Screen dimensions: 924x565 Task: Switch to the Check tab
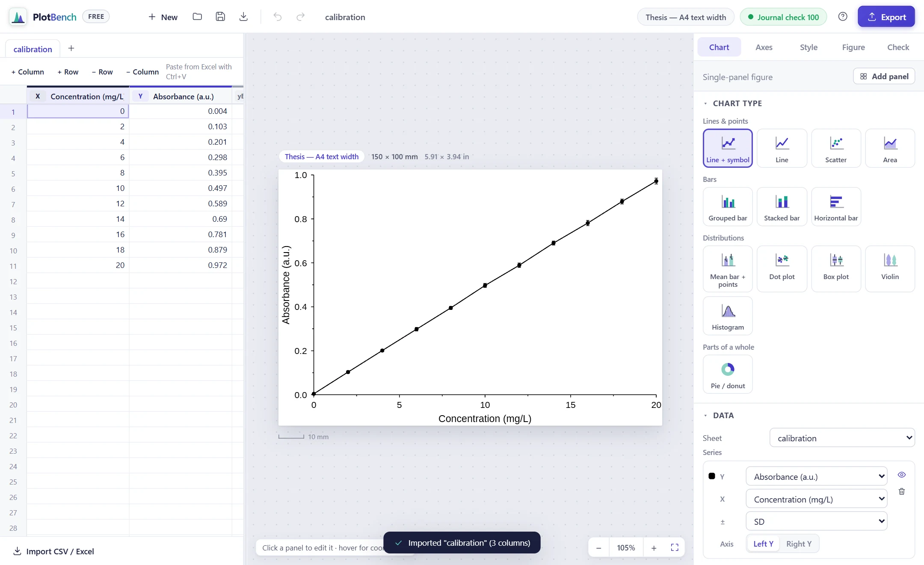898,47
